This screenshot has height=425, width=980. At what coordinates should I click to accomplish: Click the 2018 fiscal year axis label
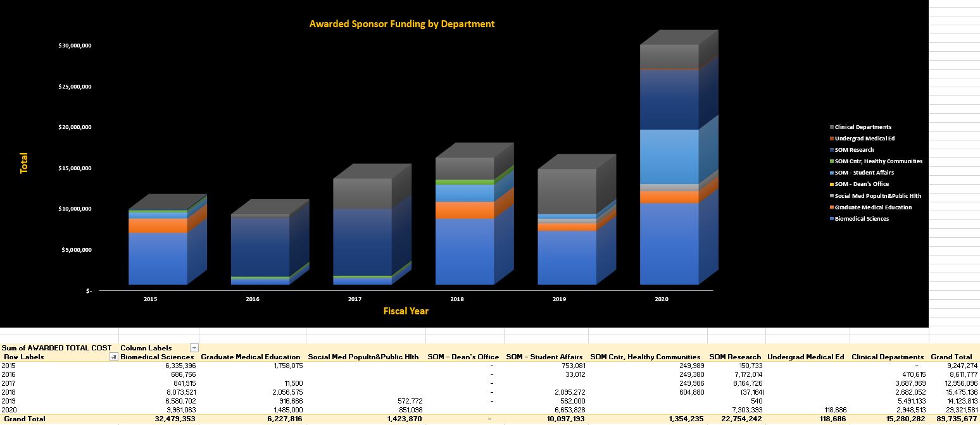point(457,299)
